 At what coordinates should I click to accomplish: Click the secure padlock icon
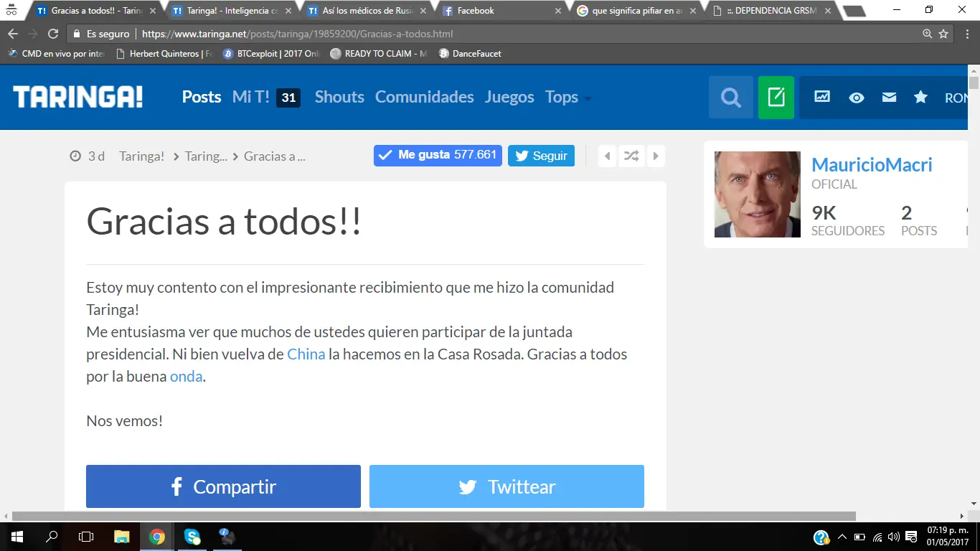(x=77, y=34)
